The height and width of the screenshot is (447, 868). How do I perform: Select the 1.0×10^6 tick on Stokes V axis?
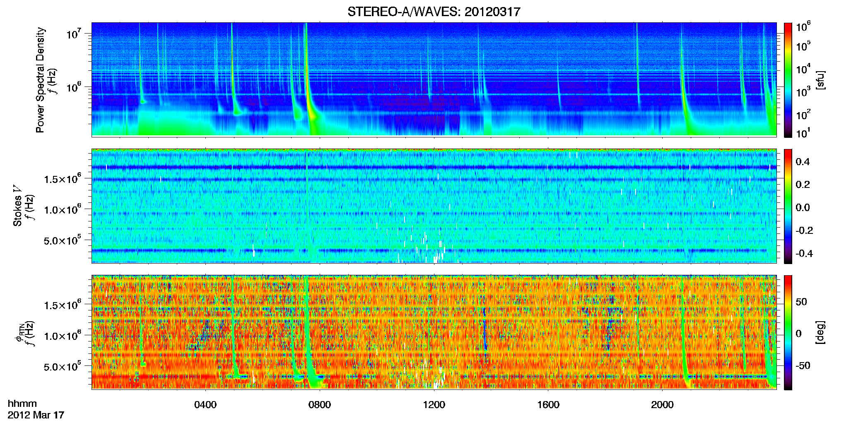(63, 209)
